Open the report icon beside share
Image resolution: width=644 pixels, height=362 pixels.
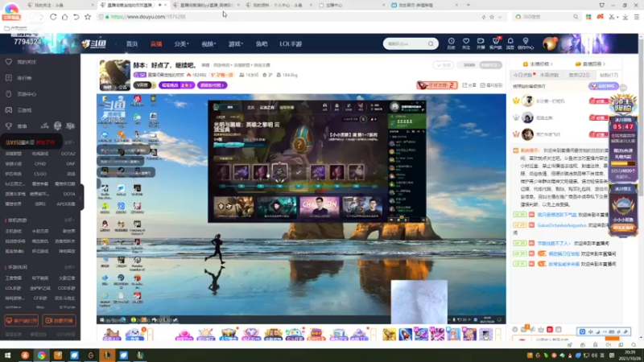point(491,85)
